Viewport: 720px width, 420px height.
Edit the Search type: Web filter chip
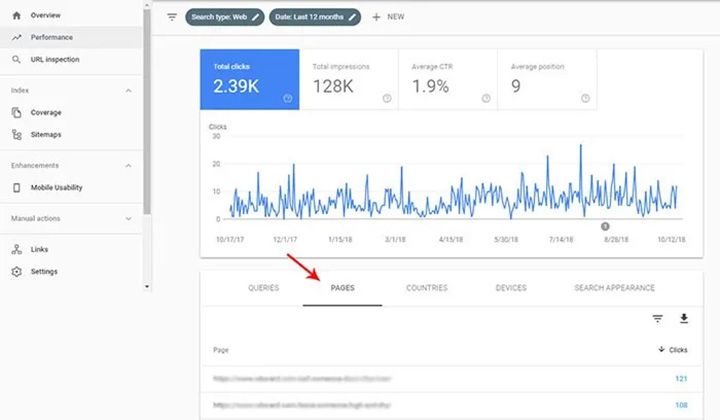pyautogui.click(x=225, y=17)
